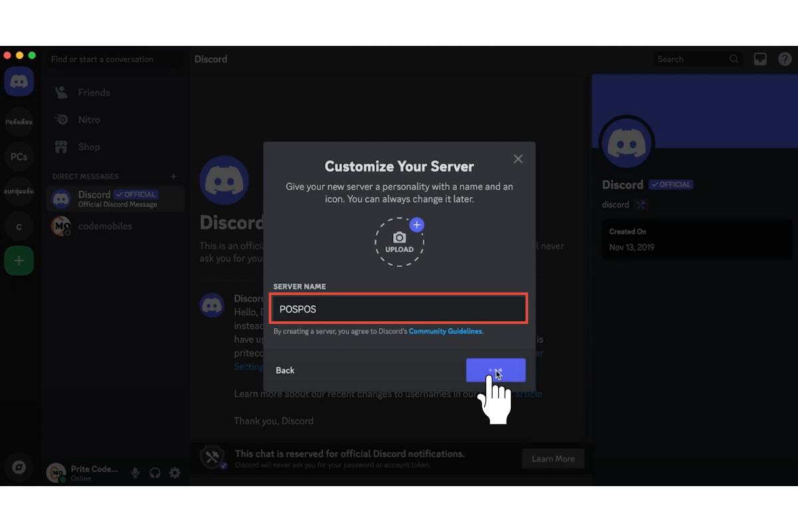Open the Friends tab

point(94,92)
